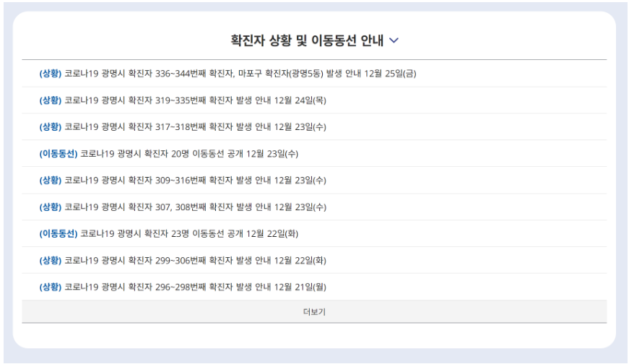Click the (이동동선) tag on the 12월 22일 row

58,233
